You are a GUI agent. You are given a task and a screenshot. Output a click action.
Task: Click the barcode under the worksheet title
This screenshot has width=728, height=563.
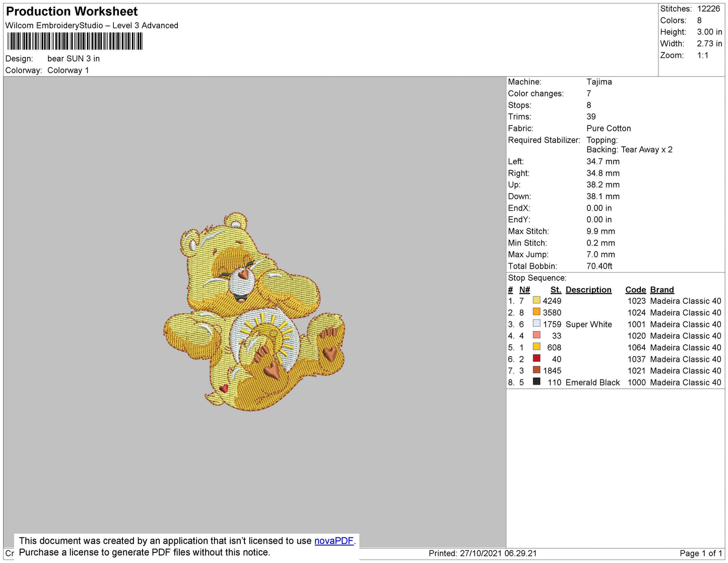coord(75,41)
